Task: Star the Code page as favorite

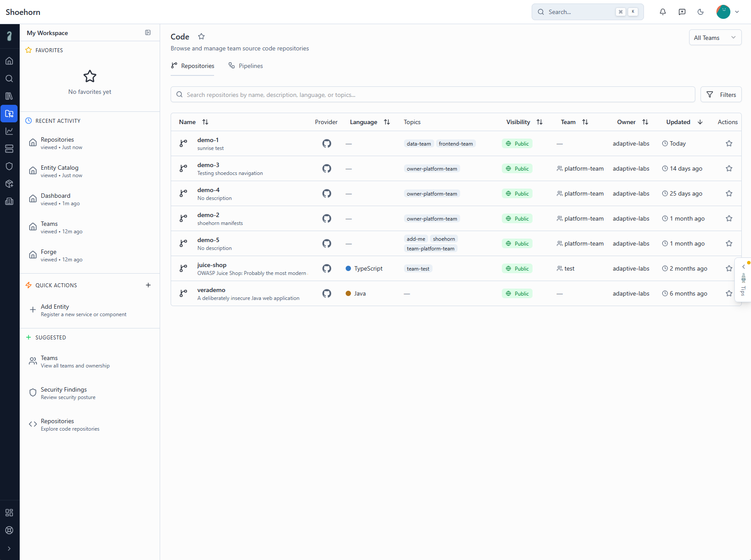Action: click(201, 36)
